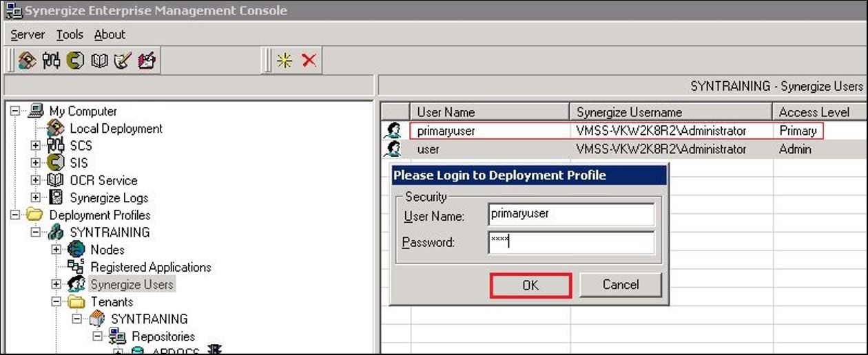Click the SYNTRANING tenant icon
This screenshot has width=868, height=355.
tap(97, 319)
